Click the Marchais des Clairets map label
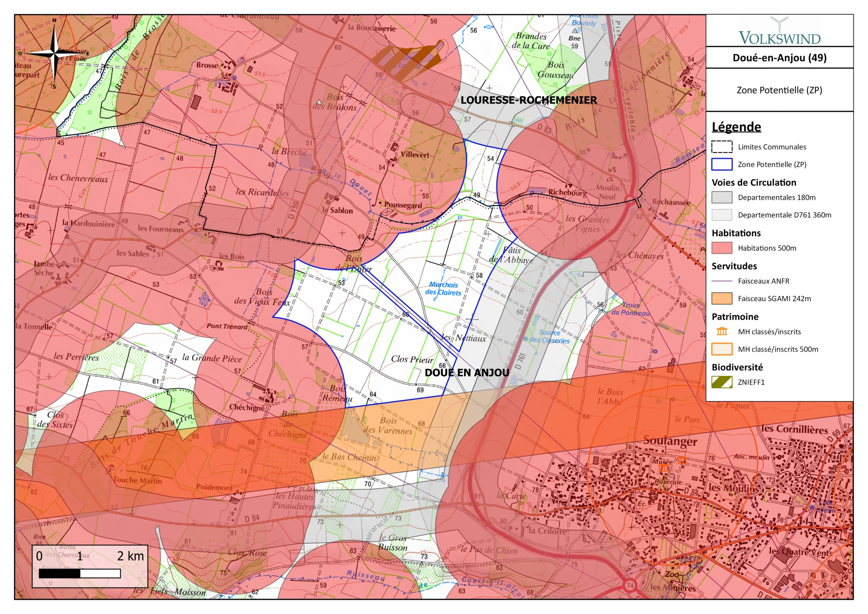868x614 pixels. [x=443, y=289]
